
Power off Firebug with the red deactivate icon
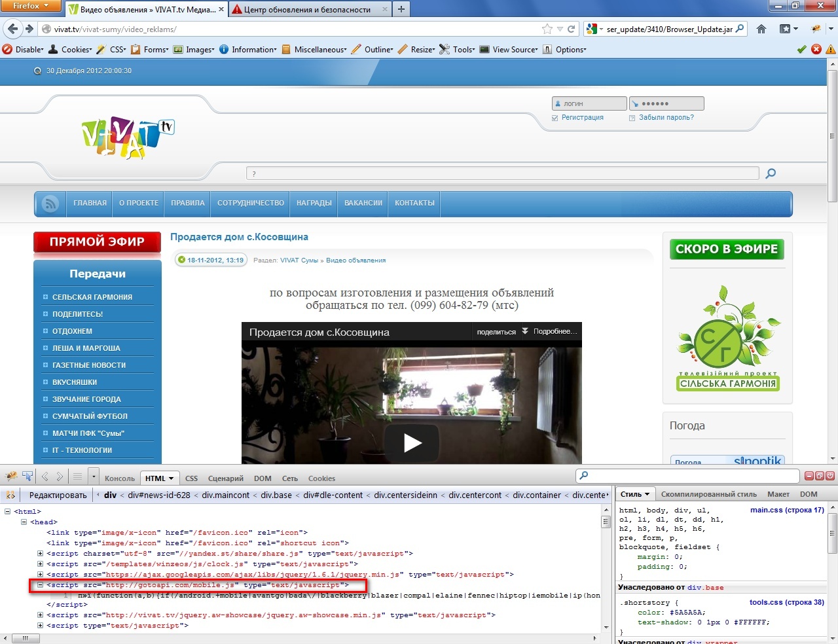click(829, 476)
